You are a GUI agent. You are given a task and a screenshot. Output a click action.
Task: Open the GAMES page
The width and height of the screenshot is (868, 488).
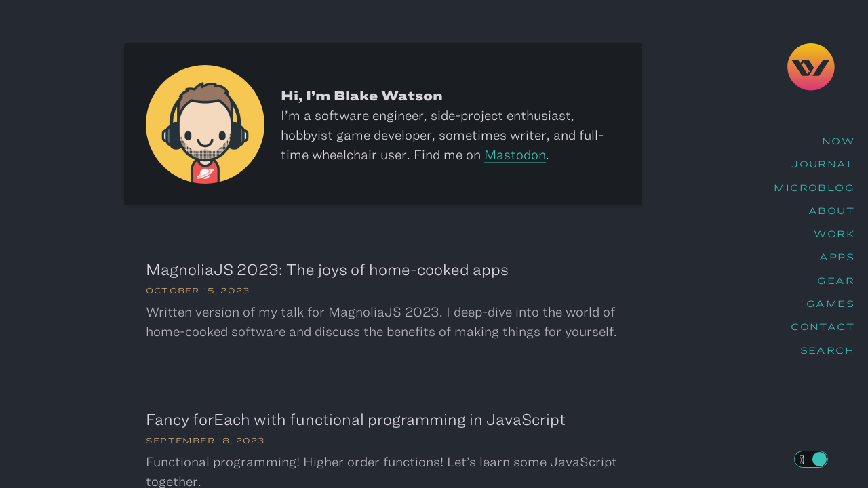(830, 303)
